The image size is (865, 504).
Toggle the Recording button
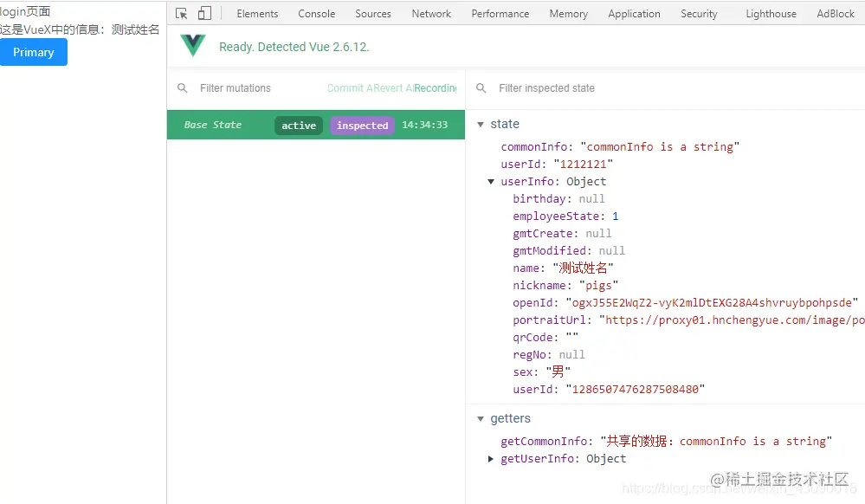pos(436,87)
